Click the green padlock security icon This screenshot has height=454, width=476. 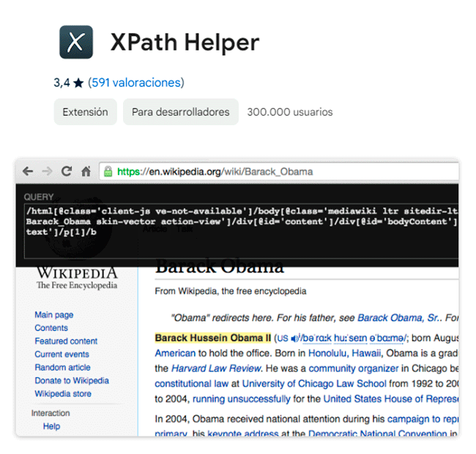108,171
